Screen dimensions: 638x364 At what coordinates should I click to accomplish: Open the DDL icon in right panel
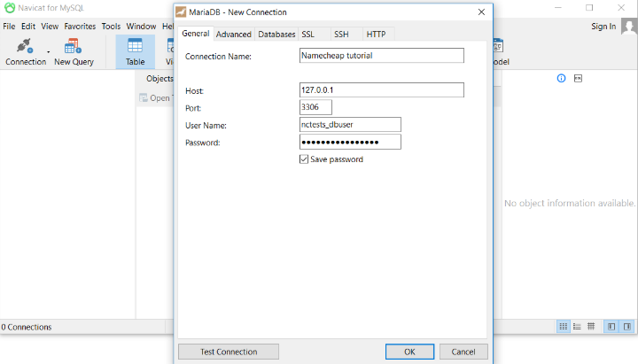(x=578, y=78)
